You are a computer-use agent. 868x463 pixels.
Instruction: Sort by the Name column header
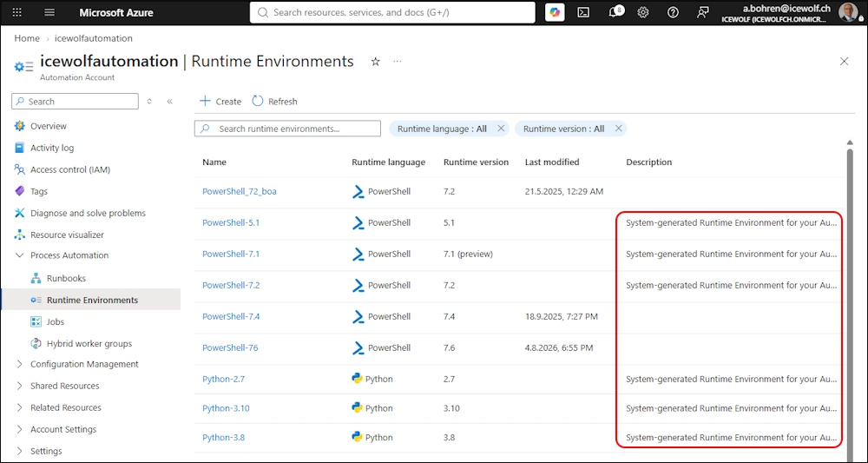click(x=214, y=162)
